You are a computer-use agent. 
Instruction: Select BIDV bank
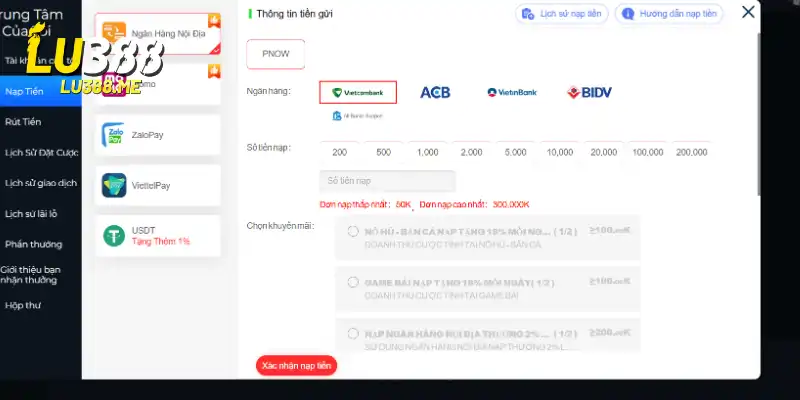(x=589, y=92)
